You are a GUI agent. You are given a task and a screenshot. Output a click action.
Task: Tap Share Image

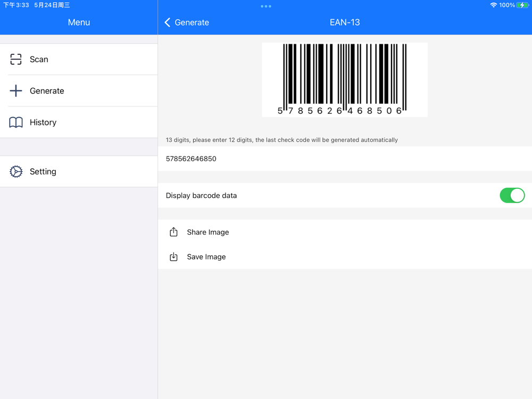345,232
